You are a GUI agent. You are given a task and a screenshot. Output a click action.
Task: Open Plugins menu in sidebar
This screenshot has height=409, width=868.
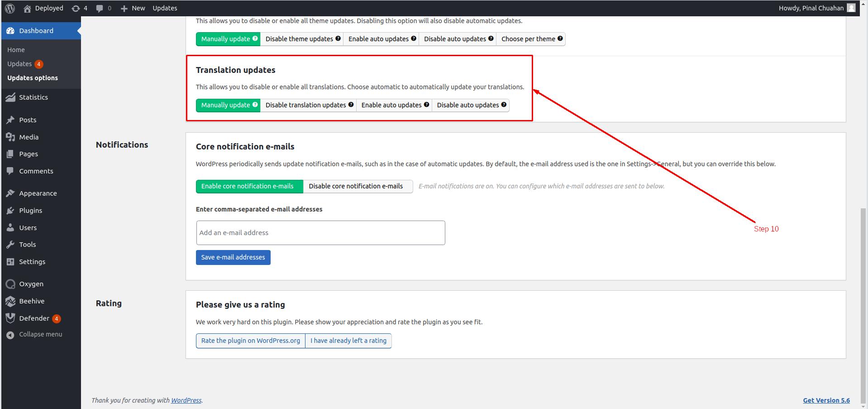click(x=41, y=211)
